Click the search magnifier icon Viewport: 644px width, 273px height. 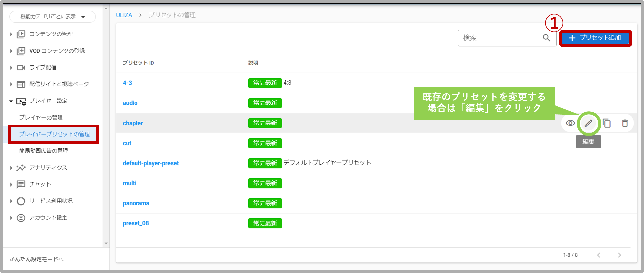point(546,38)
